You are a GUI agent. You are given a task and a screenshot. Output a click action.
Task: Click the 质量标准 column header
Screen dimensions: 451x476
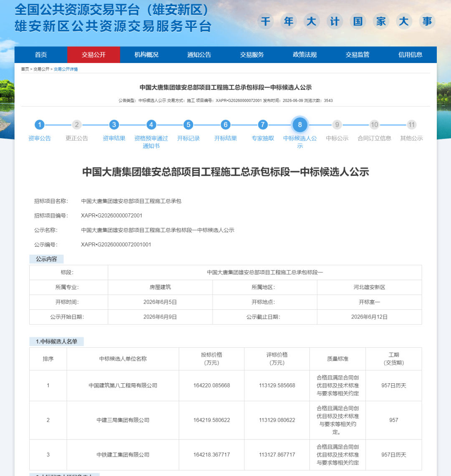[x=338, y=359]
